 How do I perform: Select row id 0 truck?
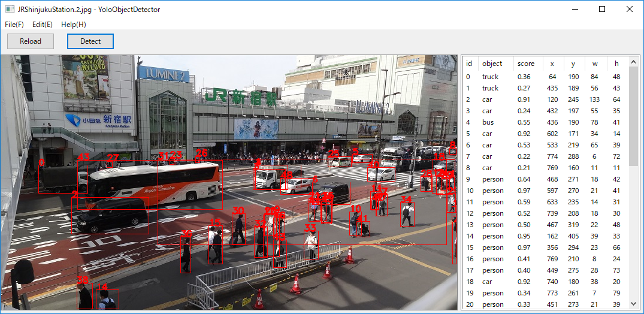coord(546,77)
